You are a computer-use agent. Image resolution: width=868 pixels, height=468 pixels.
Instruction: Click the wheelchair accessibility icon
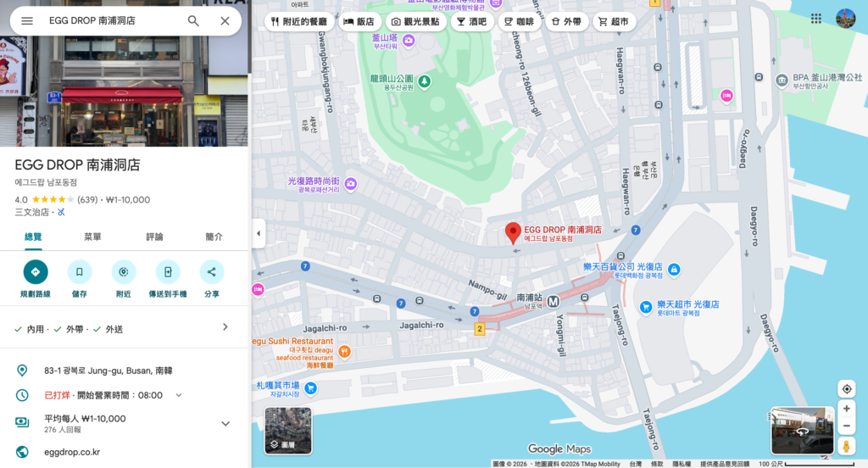[x=61, y=212]
